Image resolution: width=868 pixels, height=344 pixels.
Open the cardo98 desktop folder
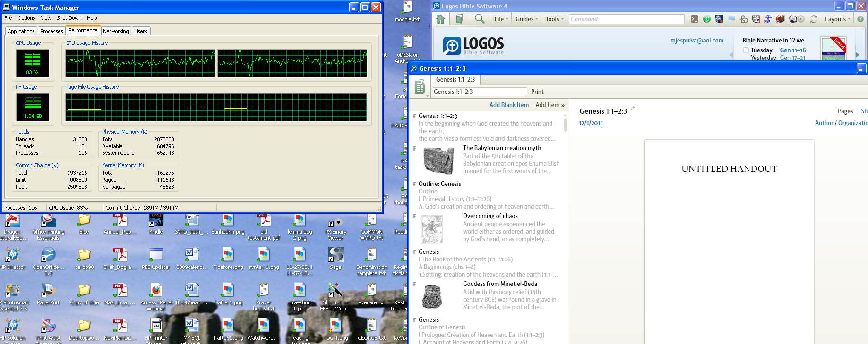pyautogui.click(x=84, y=259)
